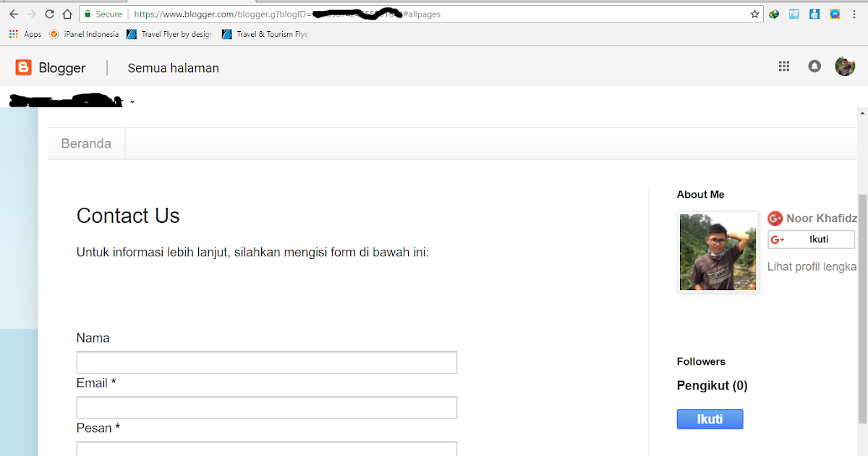
Task: Switch to the Beranda tab
Action: coord(86,143)
